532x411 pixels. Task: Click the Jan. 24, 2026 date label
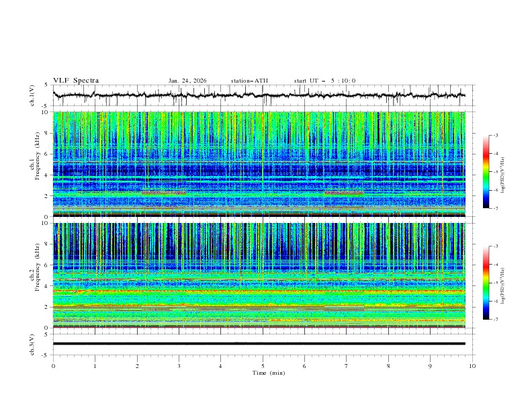click(187, 81)
